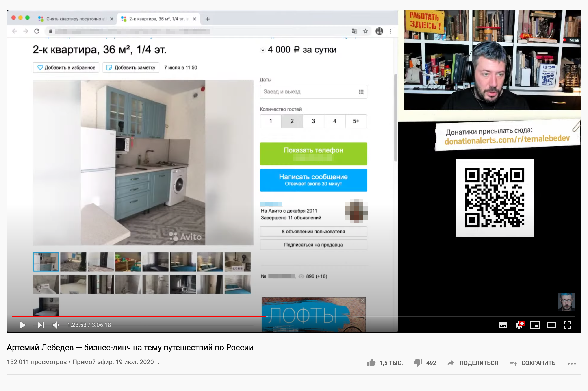
Task: Select 2 guests
Action: click(292, 121)
